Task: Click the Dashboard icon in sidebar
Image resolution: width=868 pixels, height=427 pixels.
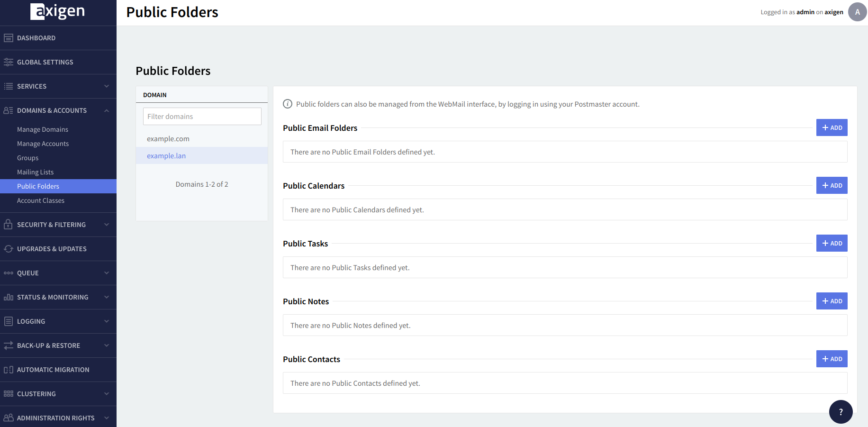Action: click(x=9, y=38)
